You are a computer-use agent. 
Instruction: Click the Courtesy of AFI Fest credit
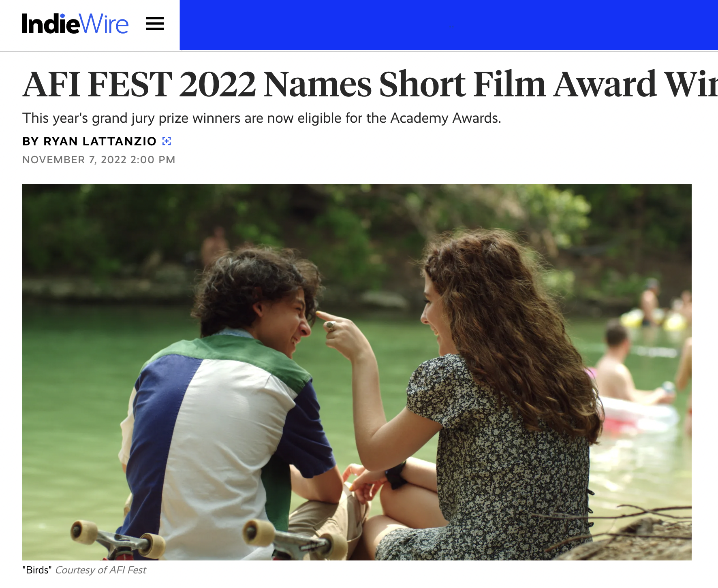[100, 570]
